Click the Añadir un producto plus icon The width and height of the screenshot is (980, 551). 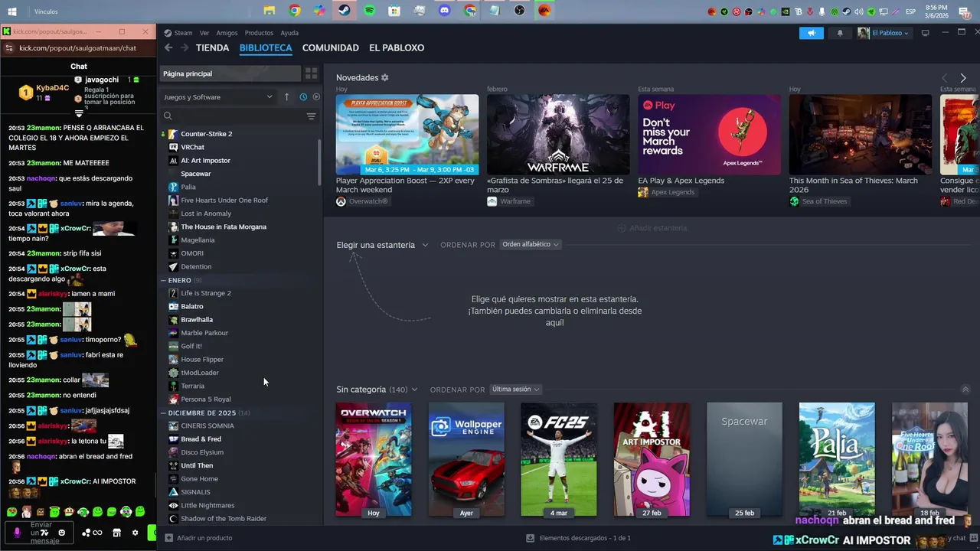[x=169, y=538]
